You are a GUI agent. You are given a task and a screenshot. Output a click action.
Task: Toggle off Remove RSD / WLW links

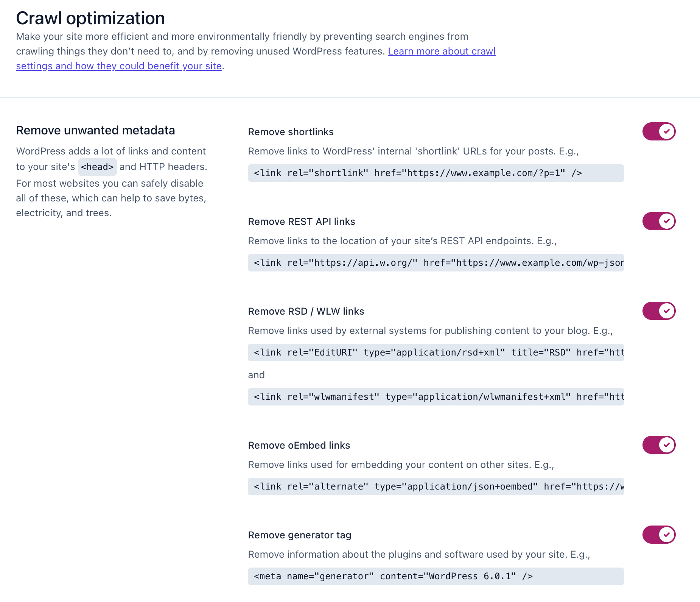(659, 310)
